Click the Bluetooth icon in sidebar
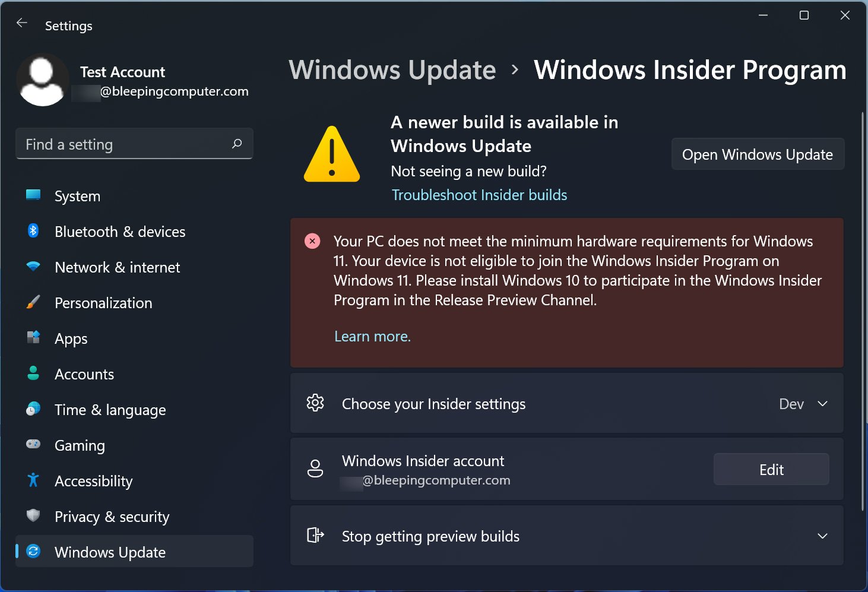 (x=33, y=231)
